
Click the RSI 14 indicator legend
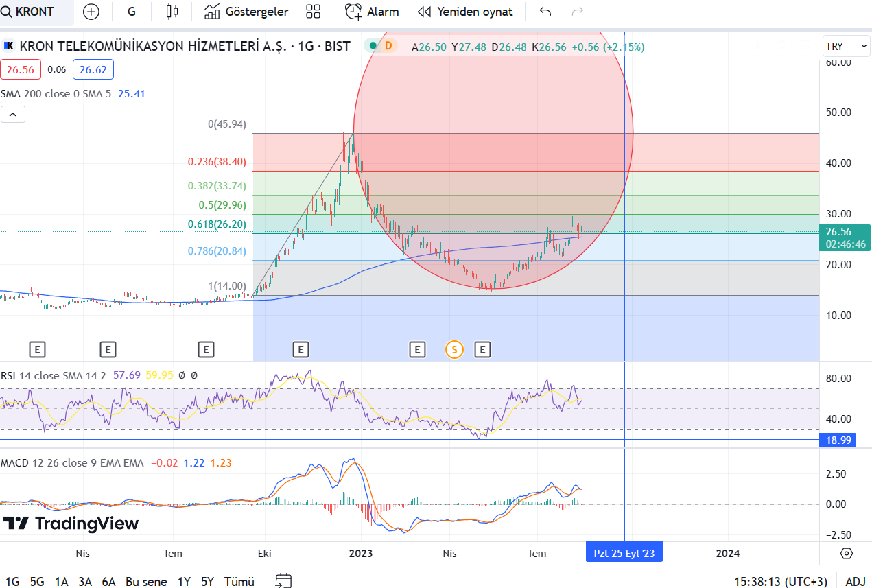point(53,375)
